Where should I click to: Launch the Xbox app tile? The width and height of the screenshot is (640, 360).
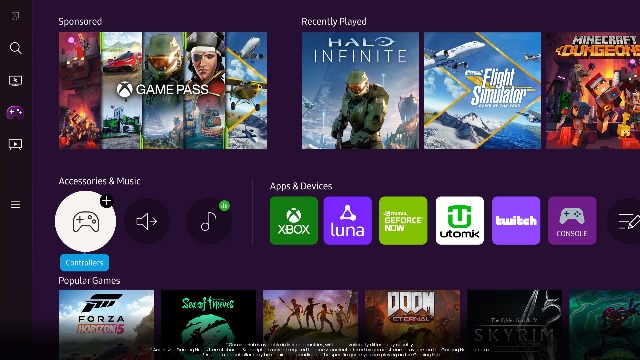(294, 221)
